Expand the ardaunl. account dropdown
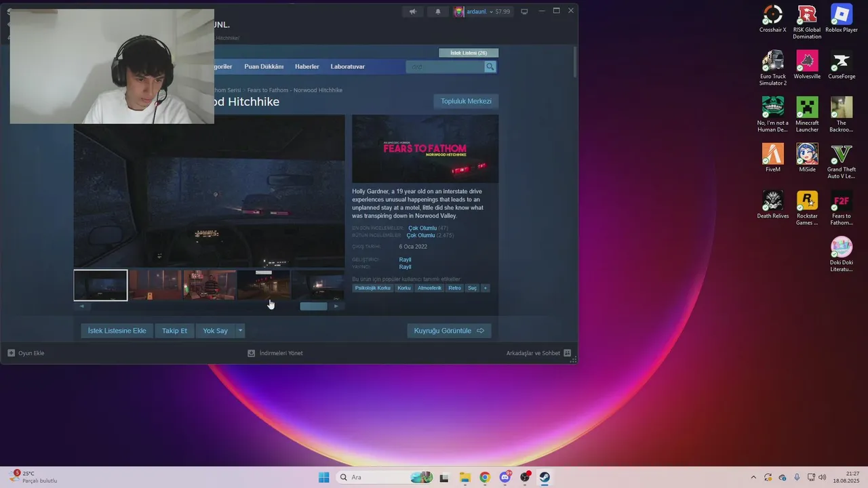 pos(491,12)
